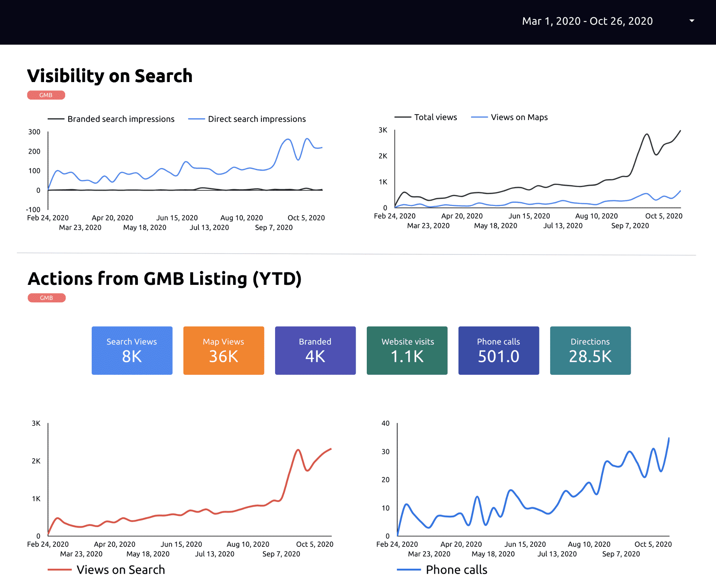Screen dimensions: 716x588
Task: Click the GMB badge under Actions heading
Action: (x=47, y=298)
